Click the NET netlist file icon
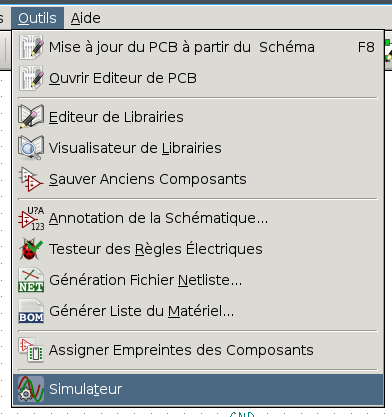 coord(31,280)
